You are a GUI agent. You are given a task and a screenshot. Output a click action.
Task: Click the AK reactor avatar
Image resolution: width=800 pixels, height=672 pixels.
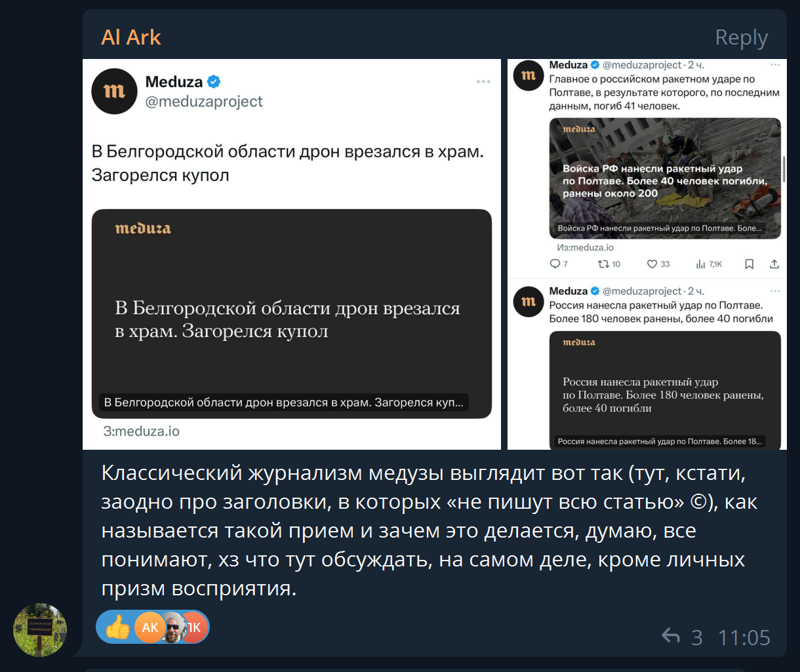point(150,627)
